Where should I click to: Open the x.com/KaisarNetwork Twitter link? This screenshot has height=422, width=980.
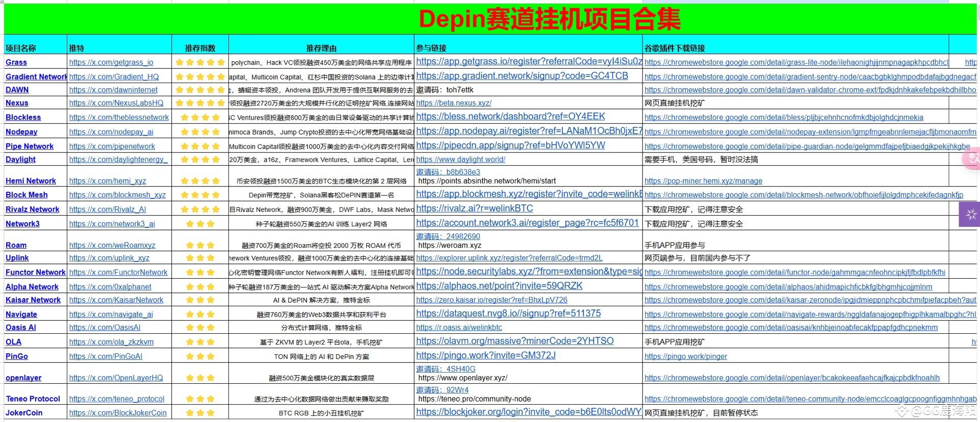pos(117,300)
